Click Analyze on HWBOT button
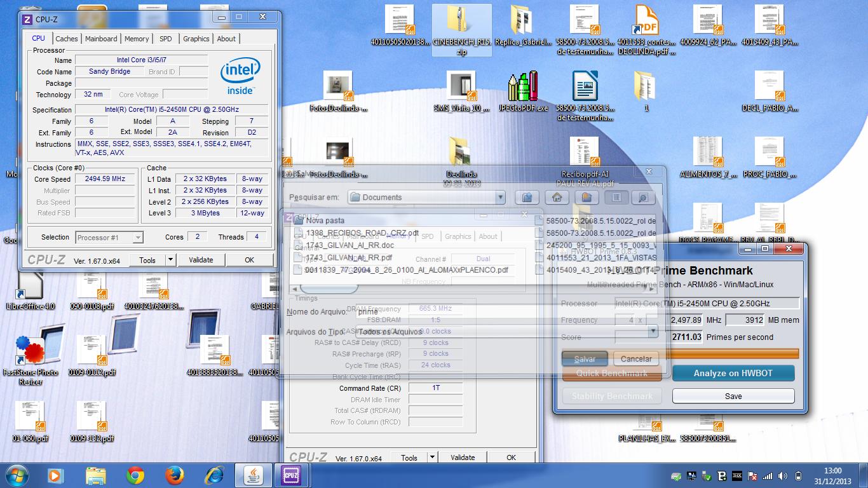This screenshot has width=868, height=488. [733, 373]
